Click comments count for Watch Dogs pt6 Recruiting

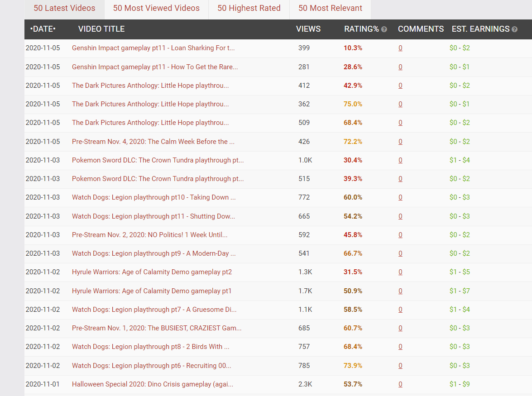(400, 366)
